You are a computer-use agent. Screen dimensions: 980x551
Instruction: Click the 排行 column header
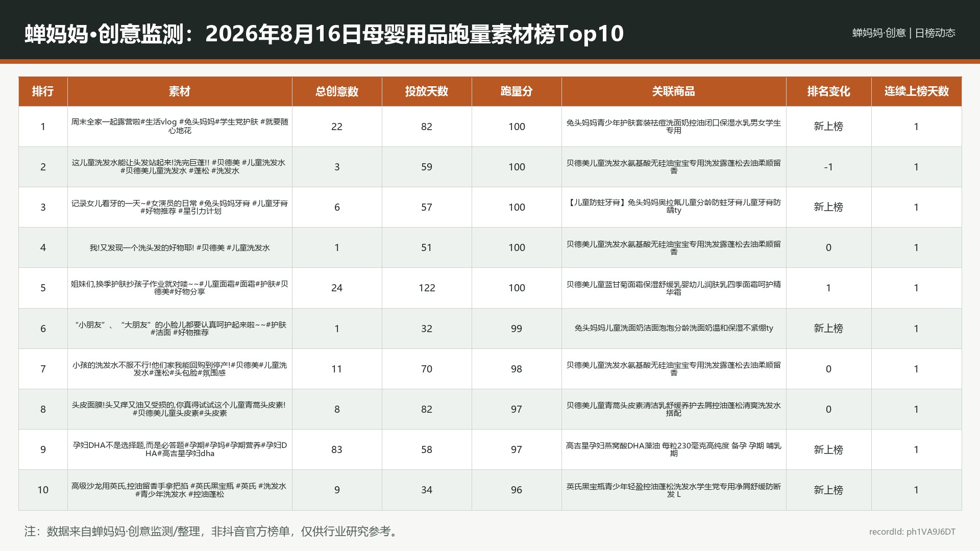tap(43, 91)
